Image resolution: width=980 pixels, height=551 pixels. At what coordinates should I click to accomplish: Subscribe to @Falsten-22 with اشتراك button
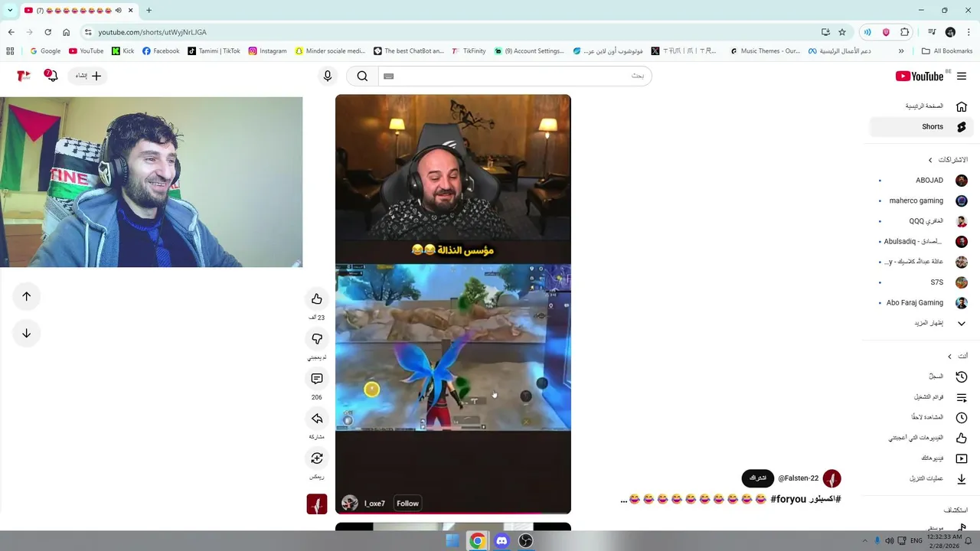click(758, 478)
